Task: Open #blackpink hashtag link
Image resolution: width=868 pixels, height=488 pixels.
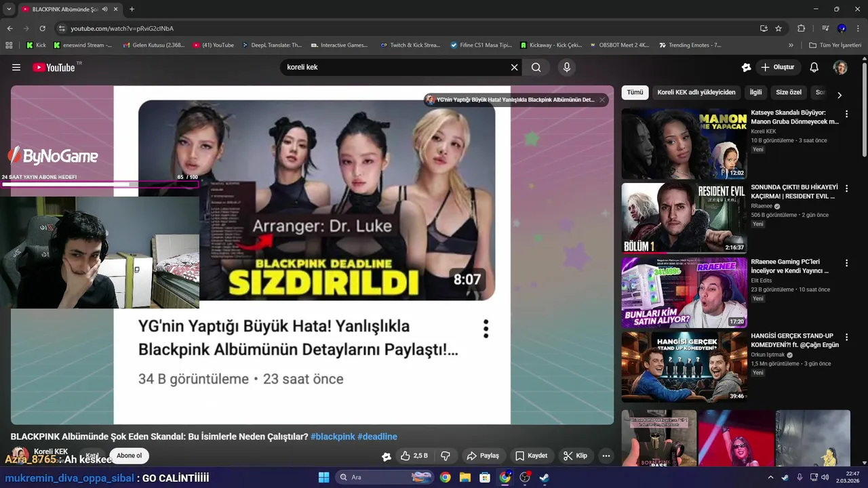Action: pyautogui.click(x=332, y=436)
